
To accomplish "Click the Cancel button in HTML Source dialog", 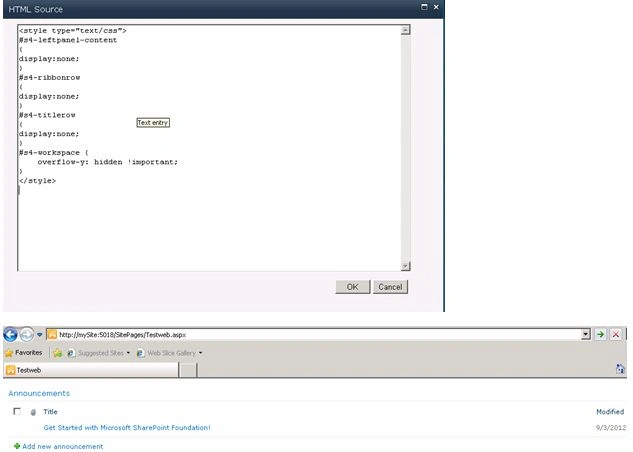I will pos(390,287).
